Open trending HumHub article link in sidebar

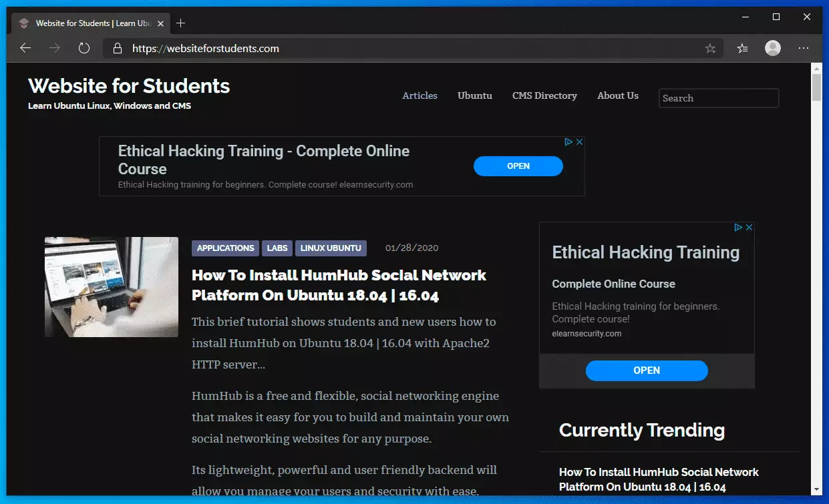point(659,479)
